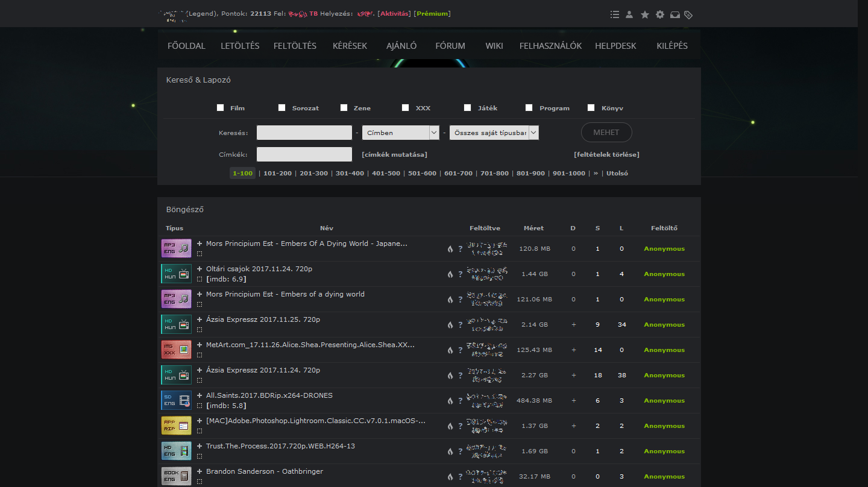Click the user profile icon

[x=629, y=14]
